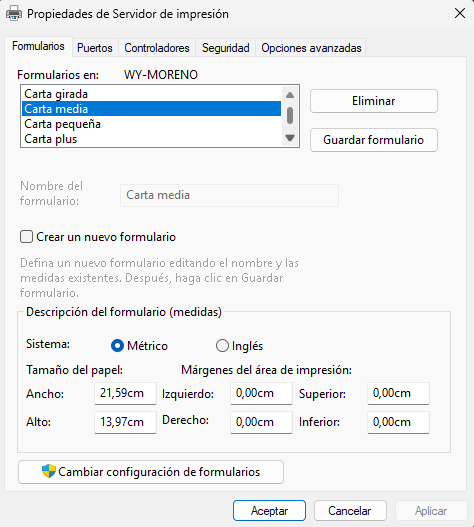Image resolution: width=474 pixels, height=527 pixels.
Task: Click the printer icon in title bar
Action: (x=14, y=14)
